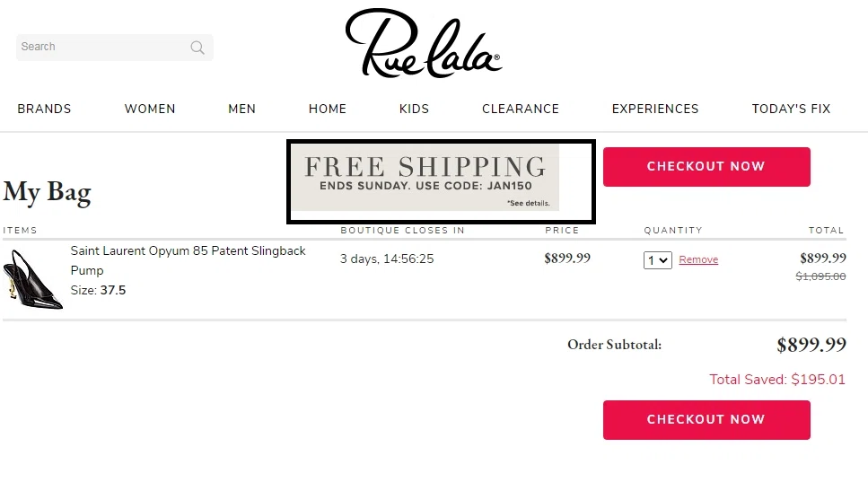Open the See details link in banner
Viewport: 868px width, 491px height.
528,204
